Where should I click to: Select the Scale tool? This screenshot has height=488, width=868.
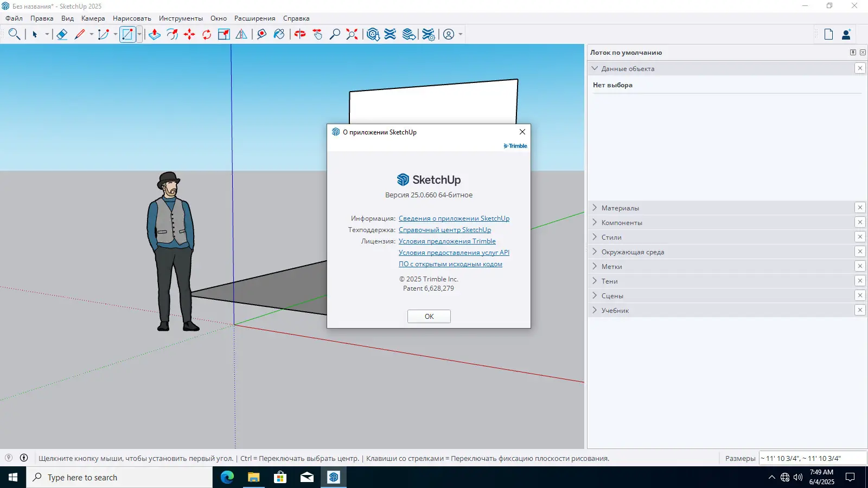[x=224, y=34]
